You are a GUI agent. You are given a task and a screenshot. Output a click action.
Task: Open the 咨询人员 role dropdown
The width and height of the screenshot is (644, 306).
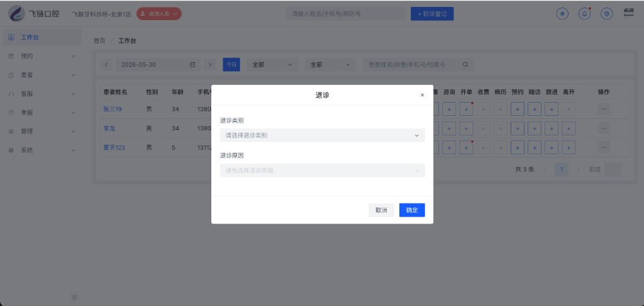click(159, 14)
